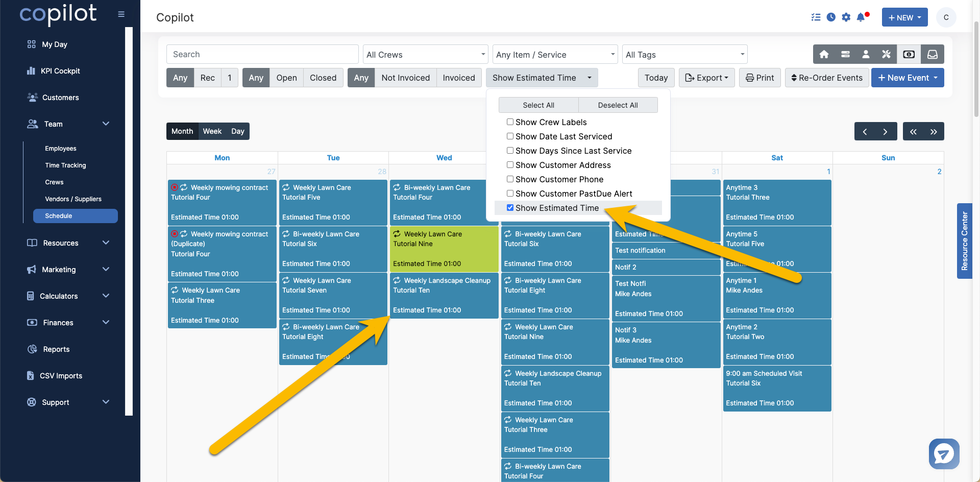Select the Closed status filter toggle
This screenshot has width=980, height=482.
pos(323,78)
